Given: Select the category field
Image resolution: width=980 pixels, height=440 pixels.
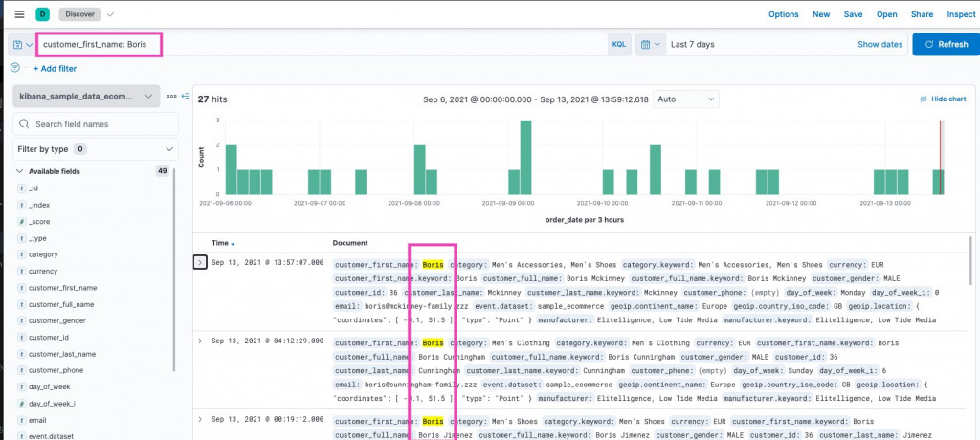Looking at the screenshot, I should point(43,254).
